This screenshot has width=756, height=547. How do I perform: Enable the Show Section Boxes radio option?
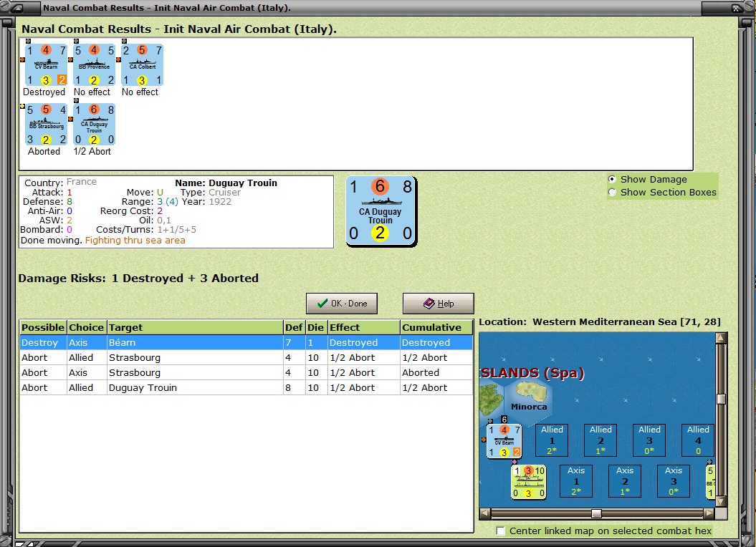tap(612, 193)
